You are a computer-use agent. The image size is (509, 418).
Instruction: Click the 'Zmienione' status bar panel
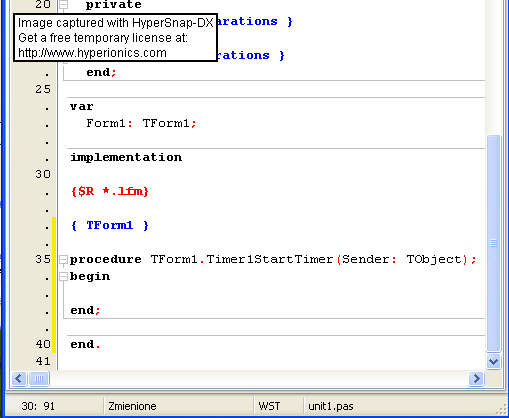pos(178,406)
